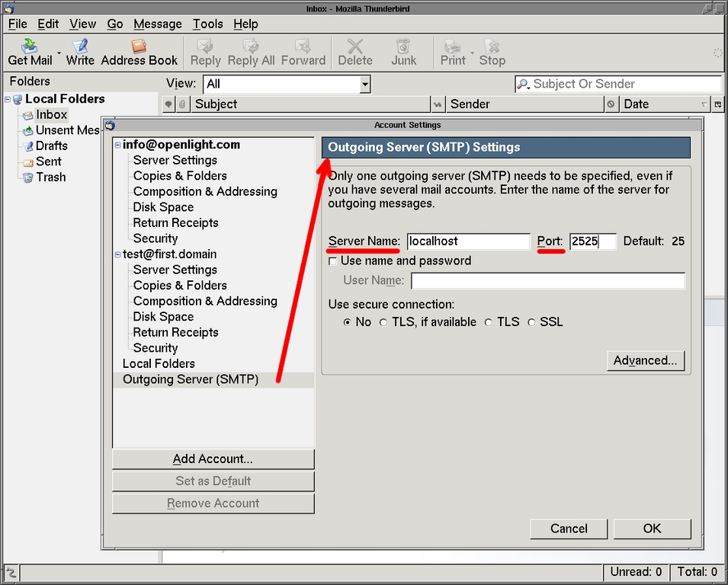Click the Get Mail toolbar icon
The image size is (728, 585).
(30, 47)
